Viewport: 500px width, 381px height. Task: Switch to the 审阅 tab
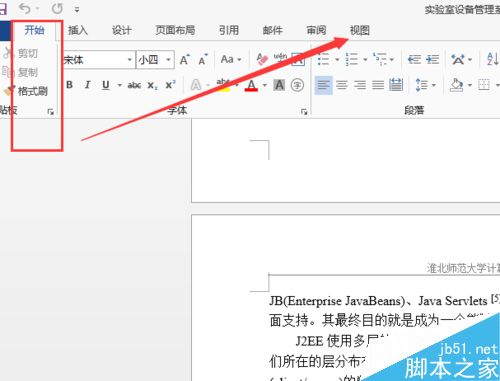point(316,30)
